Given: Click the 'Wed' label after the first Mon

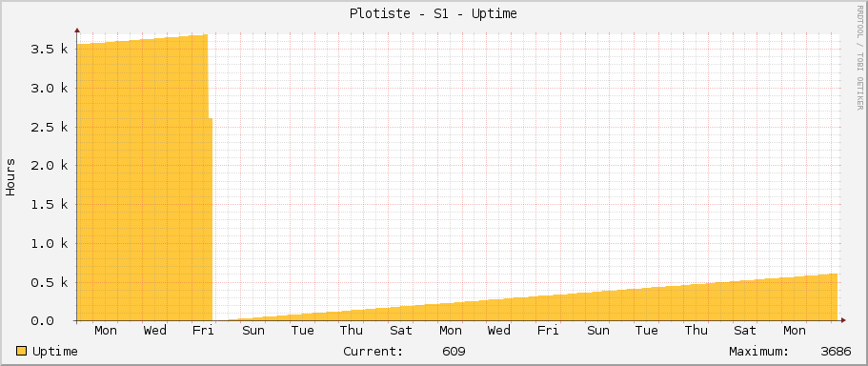Looking at the screenshot, I should coord(155,331).
